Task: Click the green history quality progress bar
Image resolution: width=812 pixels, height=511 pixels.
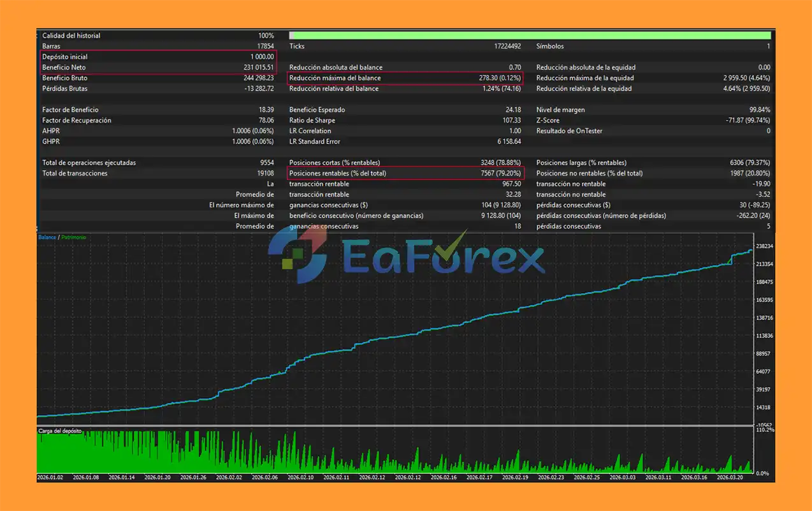Action: click(531, 36)
